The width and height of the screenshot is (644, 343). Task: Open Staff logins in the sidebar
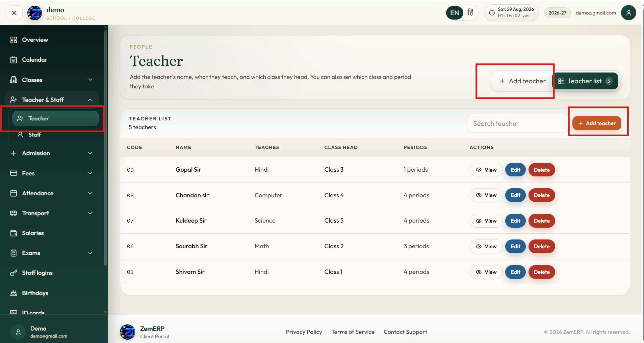52,273
